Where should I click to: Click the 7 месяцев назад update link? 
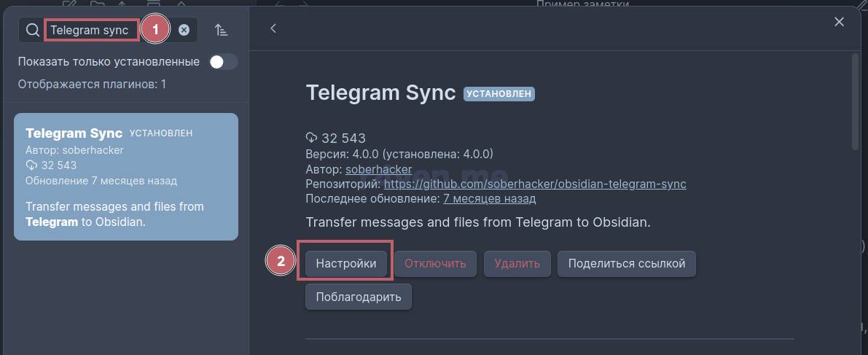click(x=489, y=198)
